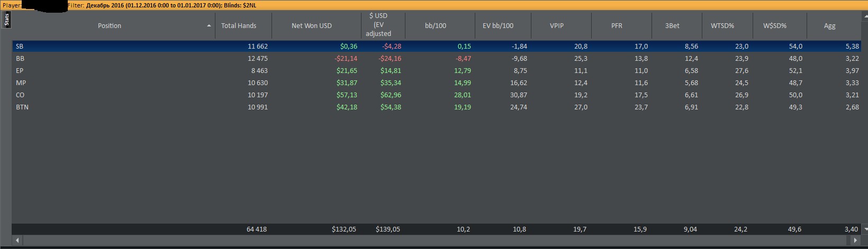Click the WTSD% column header
868x249 pixels.
[x=722, y=26]
